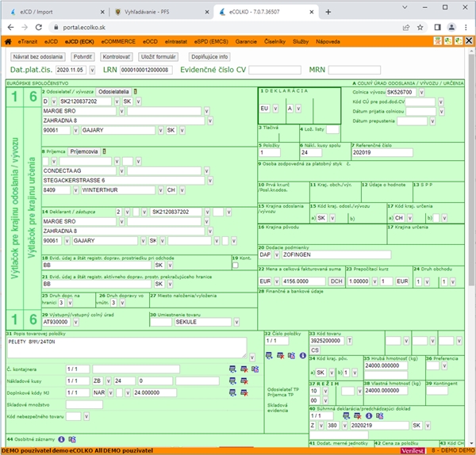Image resolution: width=476 pixels, height=455 pixels.
Task: Switch to the Vyhľadávanie - PFS browser tab
Action: 147,12
